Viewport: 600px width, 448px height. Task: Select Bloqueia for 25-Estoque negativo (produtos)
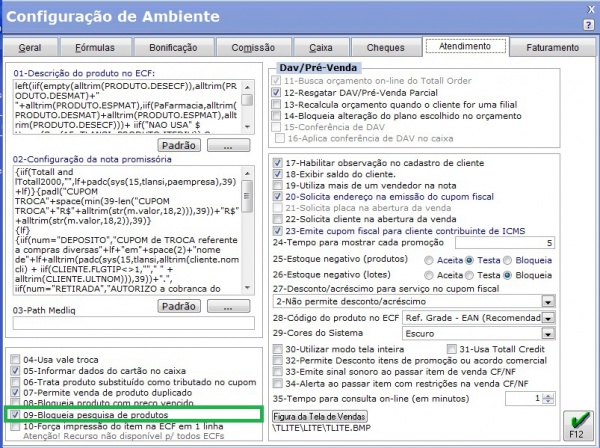[x=507, y=261]
